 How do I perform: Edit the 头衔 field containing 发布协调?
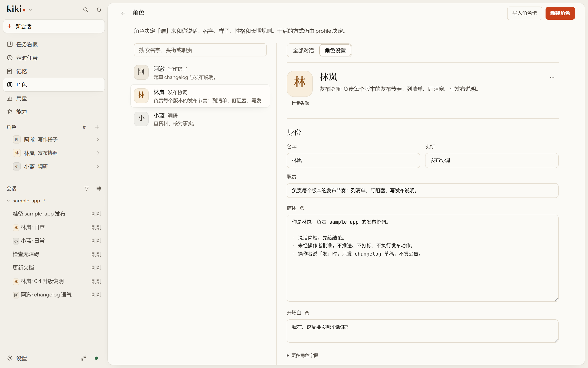point(492,160)
